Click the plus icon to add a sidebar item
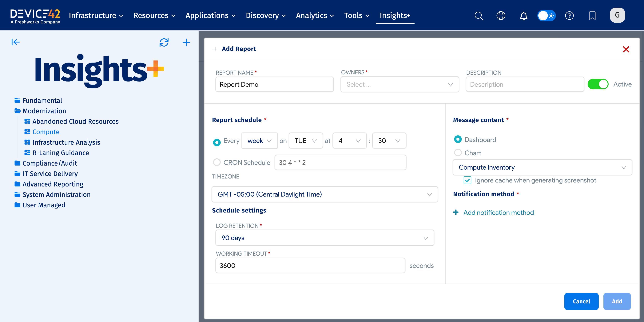Viewport: 644px width, 322px height. point(186,42)
